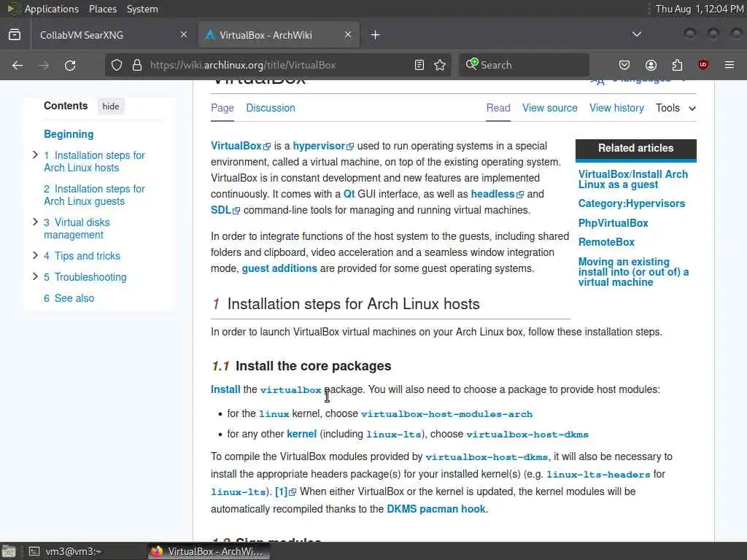Open the linux-lts-headers package link
The image size is (747, 560).
[598, 475]
